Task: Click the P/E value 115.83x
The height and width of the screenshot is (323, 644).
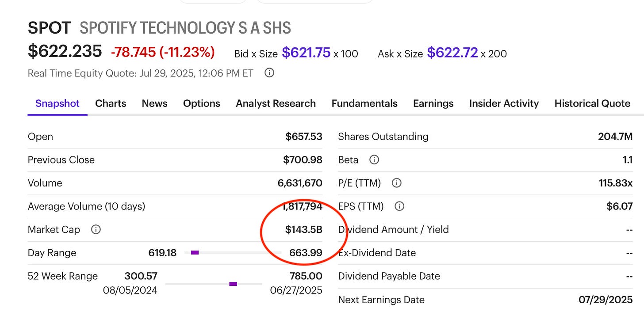Action: (x=616, y=183)
